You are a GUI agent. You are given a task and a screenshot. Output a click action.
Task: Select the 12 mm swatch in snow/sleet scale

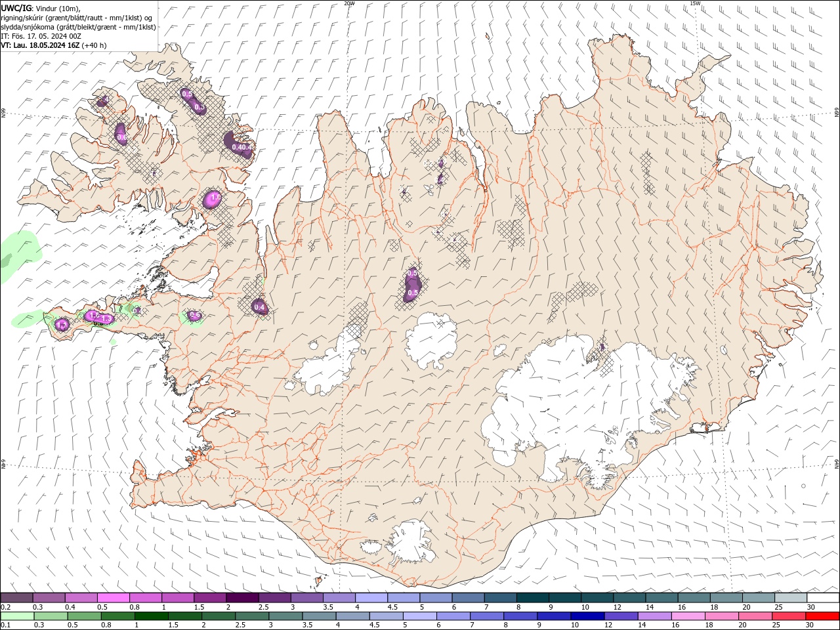tap(629, 598)
